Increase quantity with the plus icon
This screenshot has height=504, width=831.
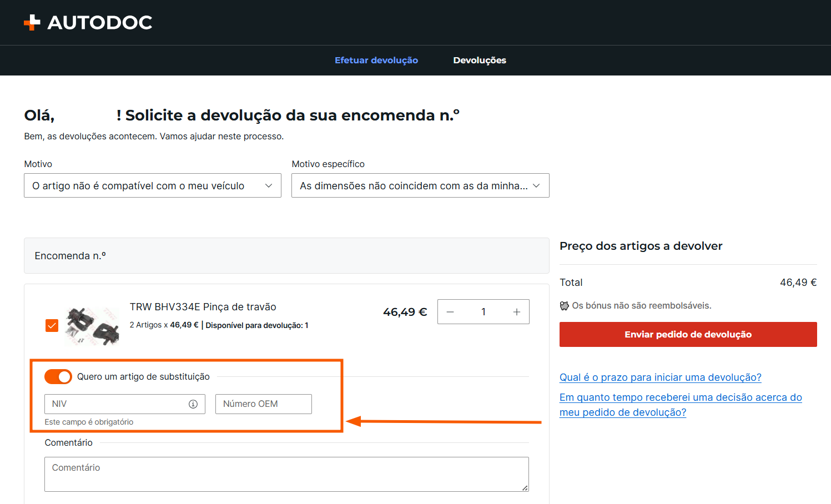(517, 312)
